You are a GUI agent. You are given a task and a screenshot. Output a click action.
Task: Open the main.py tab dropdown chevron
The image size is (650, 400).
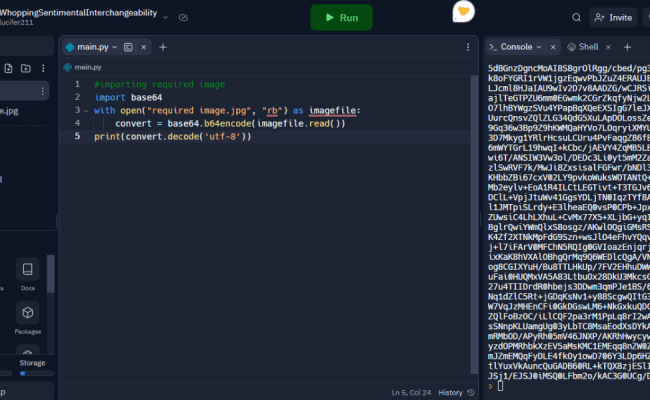(115, 47)
